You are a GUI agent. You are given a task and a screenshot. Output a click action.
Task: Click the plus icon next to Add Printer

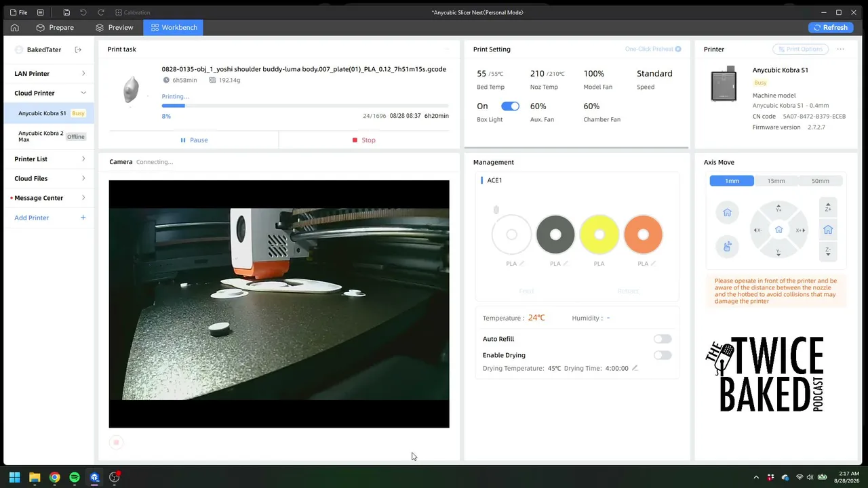(83, 218)
